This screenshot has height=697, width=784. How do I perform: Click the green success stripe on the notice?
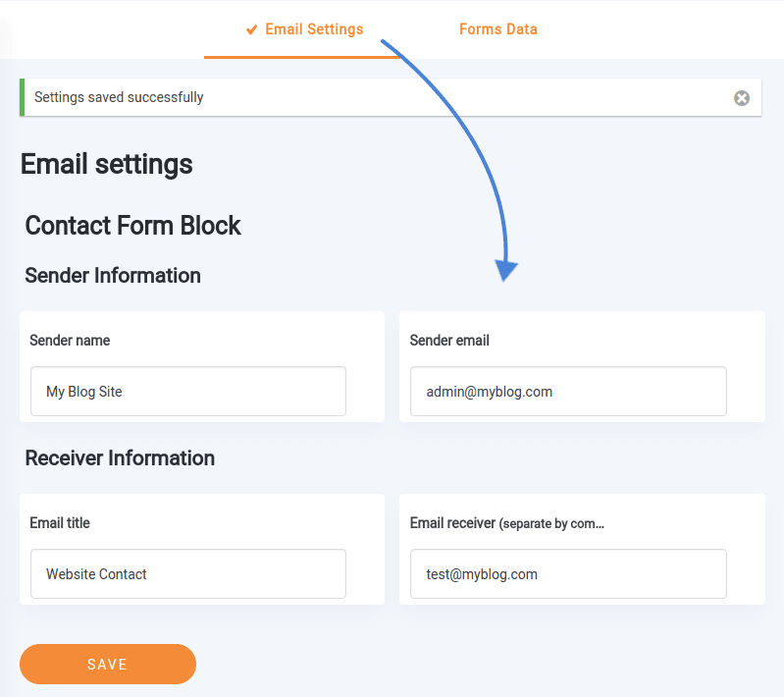point(22,97)
